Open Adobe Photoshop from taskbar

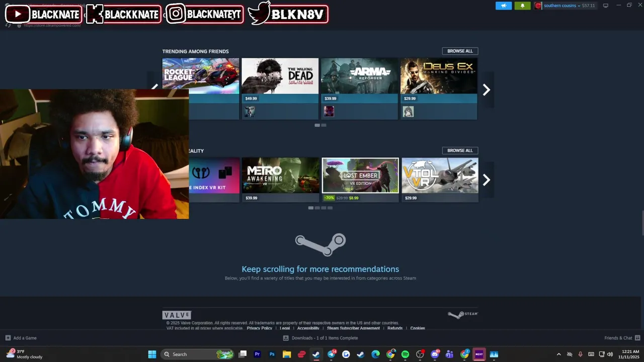point(272,354)
